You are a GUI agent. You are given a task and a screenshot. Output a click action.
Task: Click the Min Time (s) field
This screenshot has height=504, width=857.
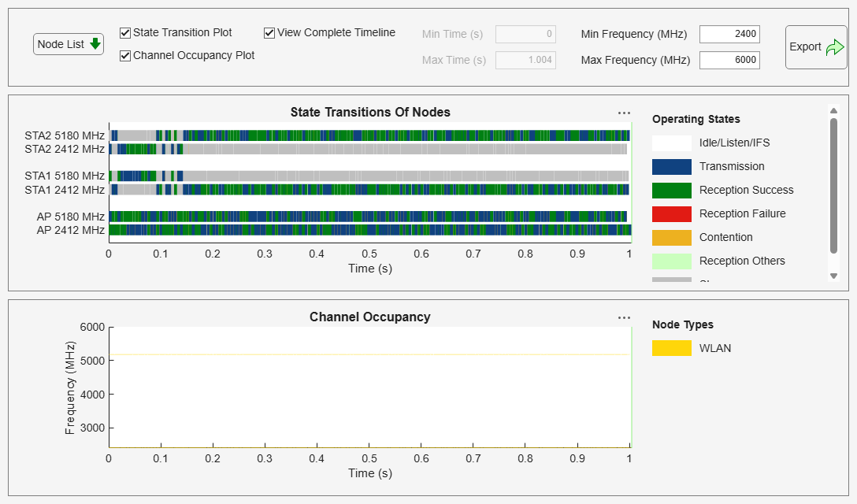coord(525,34)
